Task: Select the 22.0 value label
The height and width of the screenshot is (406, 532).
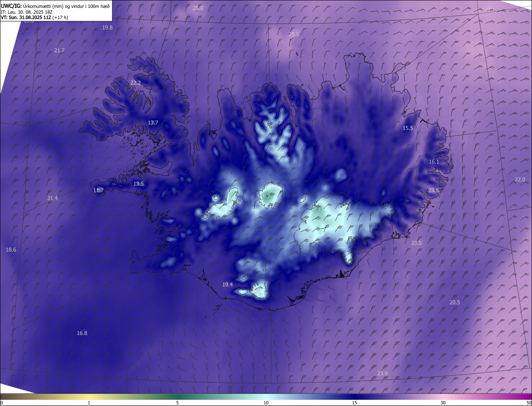Action: click(520, 179)
